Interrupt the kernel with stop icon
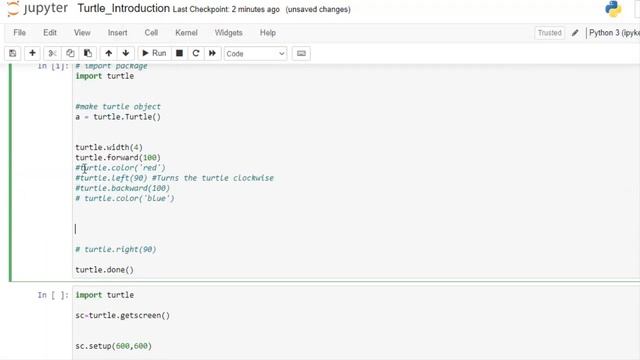This screenshot has height=360, width=640. (179, 53)
